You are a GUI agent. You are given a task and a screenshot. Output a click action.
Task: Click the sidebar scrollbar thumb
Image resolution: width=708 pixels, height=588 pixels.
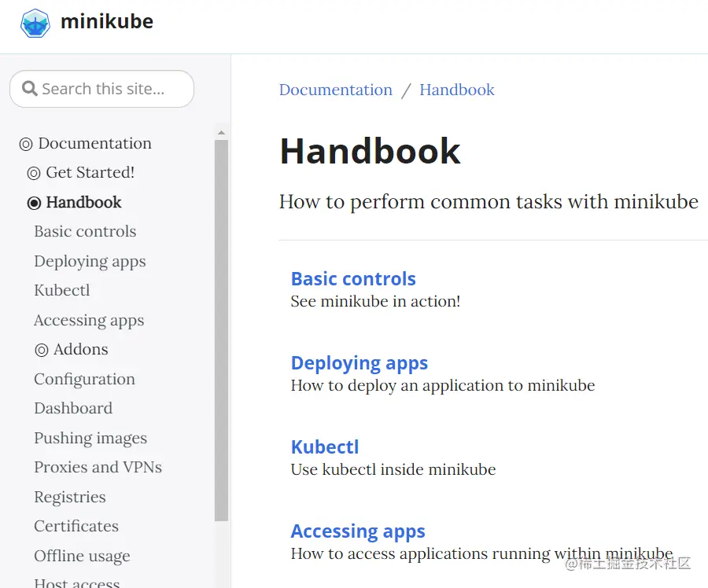click(221, 330)
